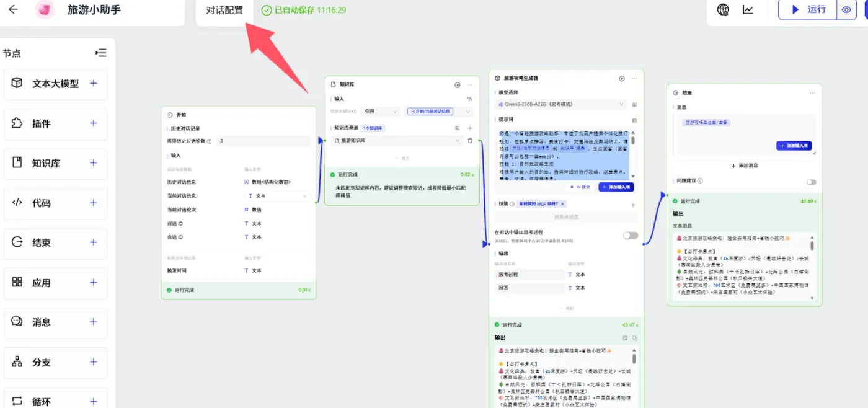
Task: Click 添加输入项 in 结束 node
Action: pos(794,146)
